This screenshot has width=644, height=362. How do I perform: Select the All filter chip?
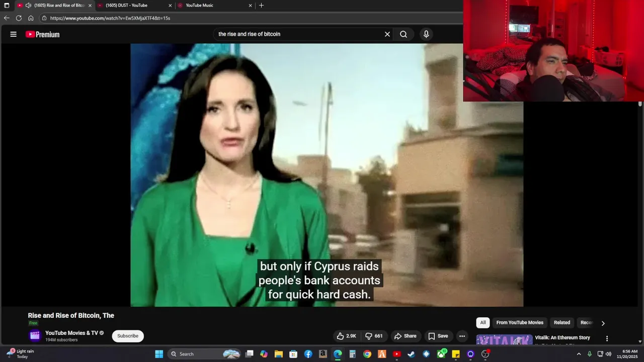[x=483, y=323]
